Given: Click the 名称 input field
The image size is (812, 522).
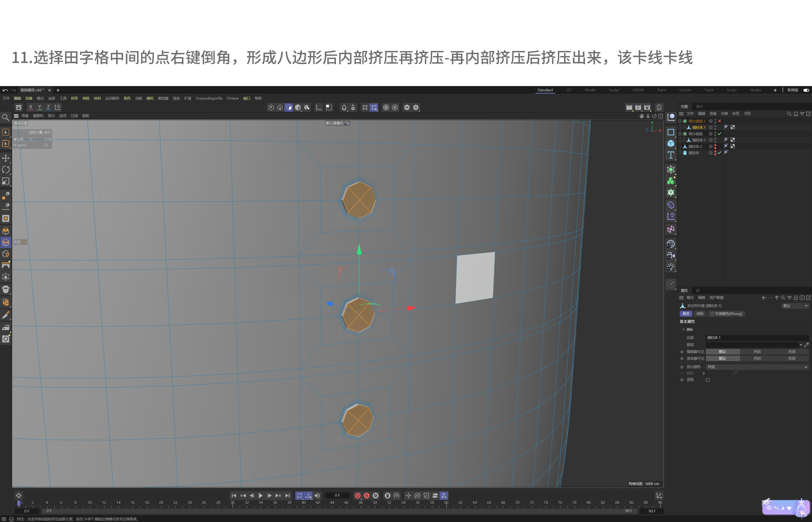Looking at the screenshot, I should point(757,338).
